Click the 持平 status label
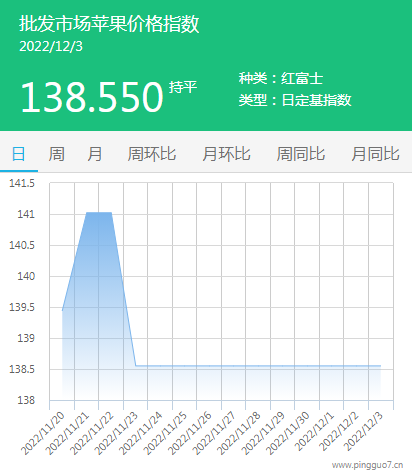This screenshot has width=412, height=474. click(x=183, y=87)
